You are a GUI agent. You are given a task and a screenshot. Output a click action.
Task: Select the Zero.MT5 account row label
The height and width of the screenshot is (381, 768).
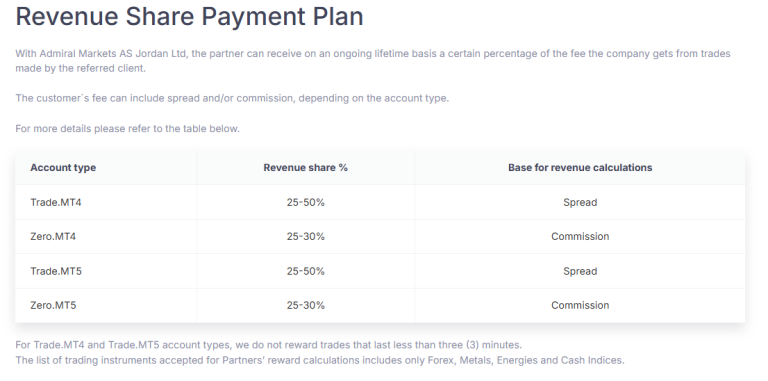click(x=53, y=306)
